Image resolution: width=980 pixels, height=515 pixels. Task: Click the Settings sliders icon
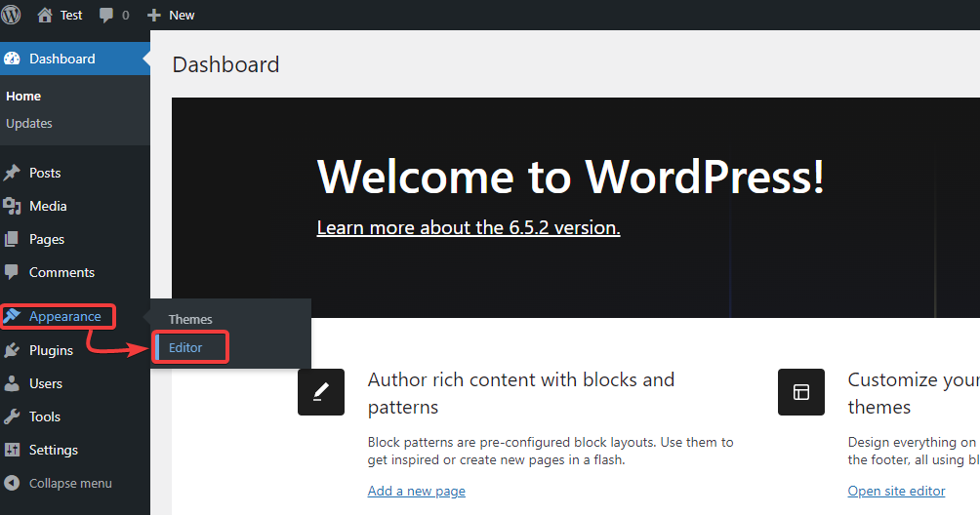(12, 450)
